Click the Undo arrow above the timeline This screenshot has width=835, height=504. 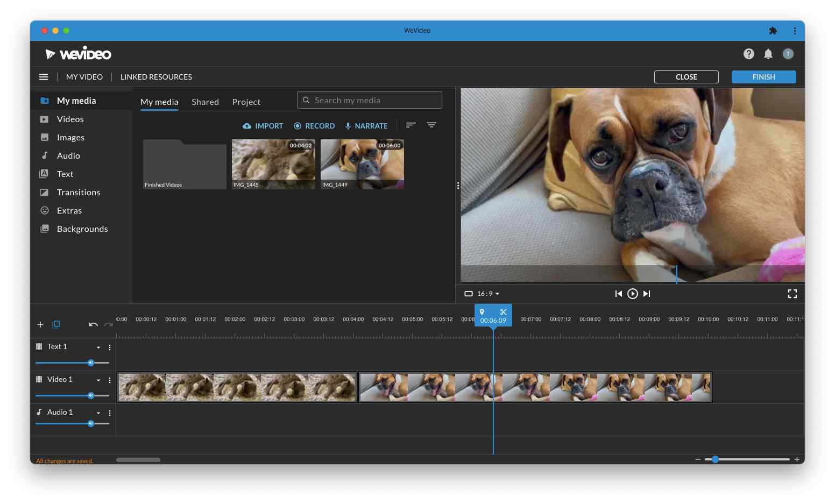tap(93, 324)
